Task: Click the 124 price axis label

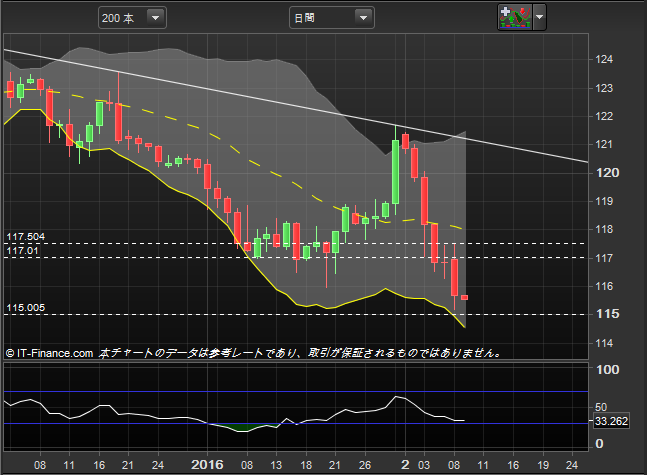Action: (x=604, y=59)
